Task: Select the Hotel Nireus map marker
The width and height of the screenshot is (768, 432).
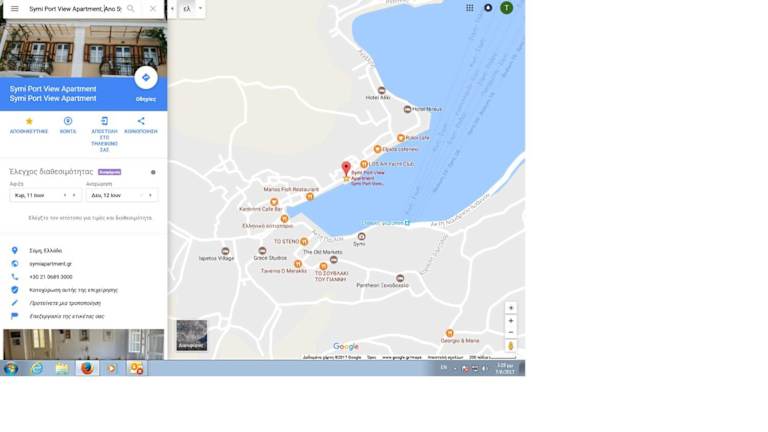Action: point(407,109)
